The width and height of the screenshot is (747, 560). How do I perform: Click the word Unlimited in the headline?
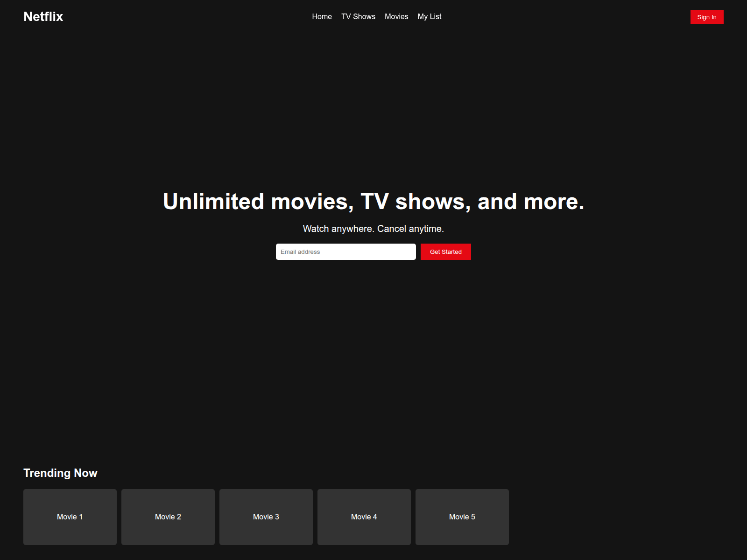213,202
